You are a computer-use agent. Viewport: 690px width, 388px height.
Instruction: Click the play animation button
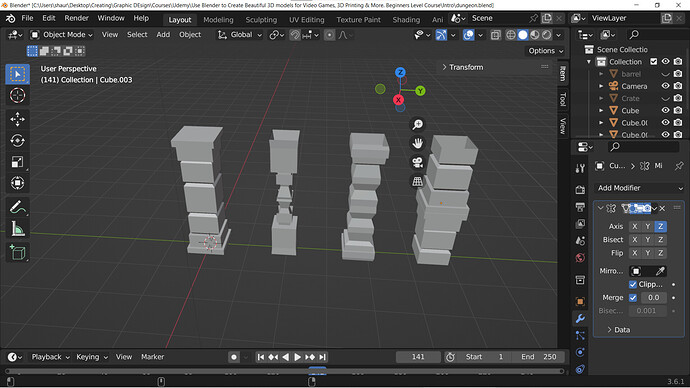click(x=297, y=357)
